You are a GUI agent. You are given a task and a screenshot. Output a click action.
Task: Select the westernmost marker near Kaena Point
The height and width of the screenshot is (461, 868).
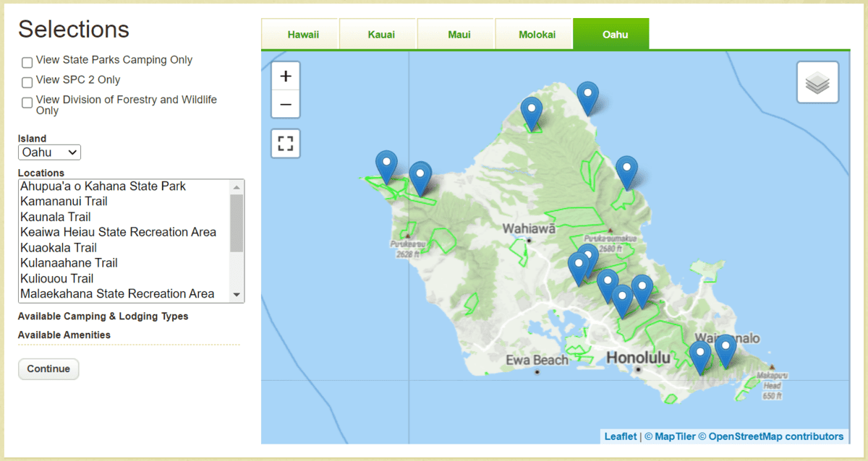click(x=386, y=167)
